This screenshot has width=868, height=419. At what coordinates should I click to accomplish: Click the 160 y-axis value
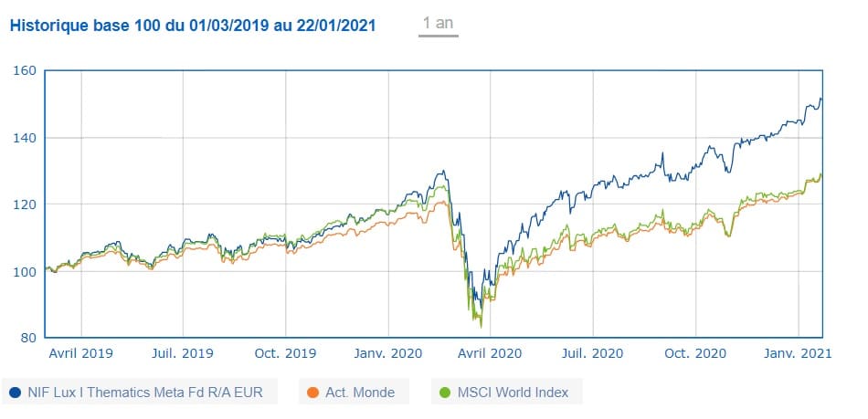(26, 70)
